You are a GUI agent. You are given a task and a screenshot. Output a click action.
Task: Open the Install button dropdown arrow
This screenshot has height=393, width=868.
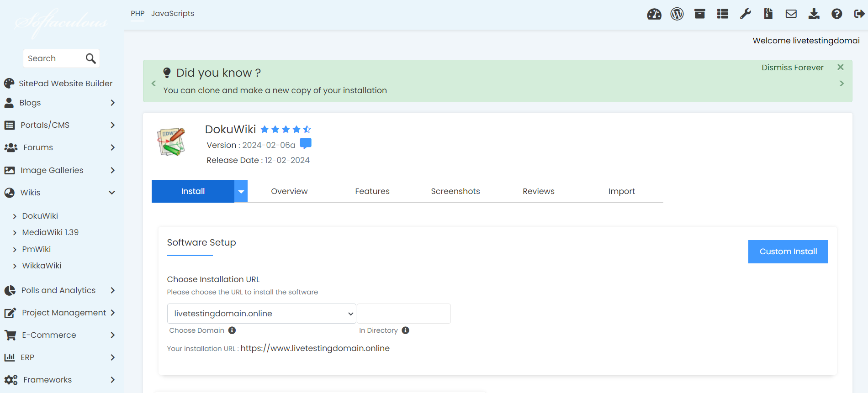(241, 191)
